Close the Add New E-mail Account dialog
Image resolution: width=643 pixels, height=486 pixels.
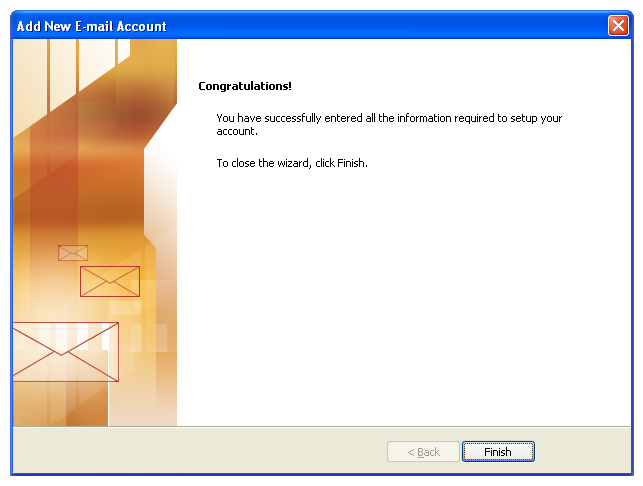click(618, 26)
